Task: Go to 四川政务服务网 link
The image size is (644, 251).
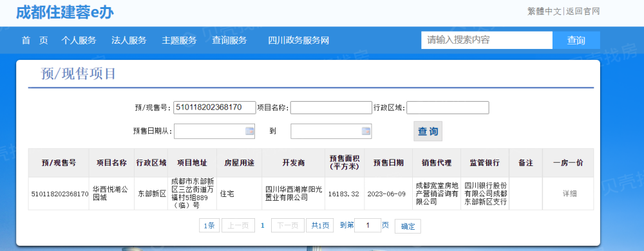Action: [x=299, y=40]
